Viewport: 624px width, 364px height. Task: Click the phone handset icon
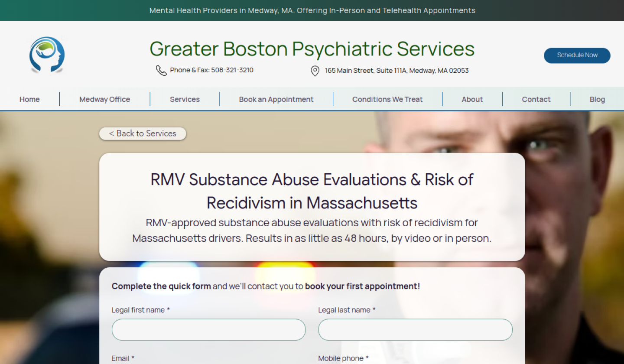pos(161,70)
